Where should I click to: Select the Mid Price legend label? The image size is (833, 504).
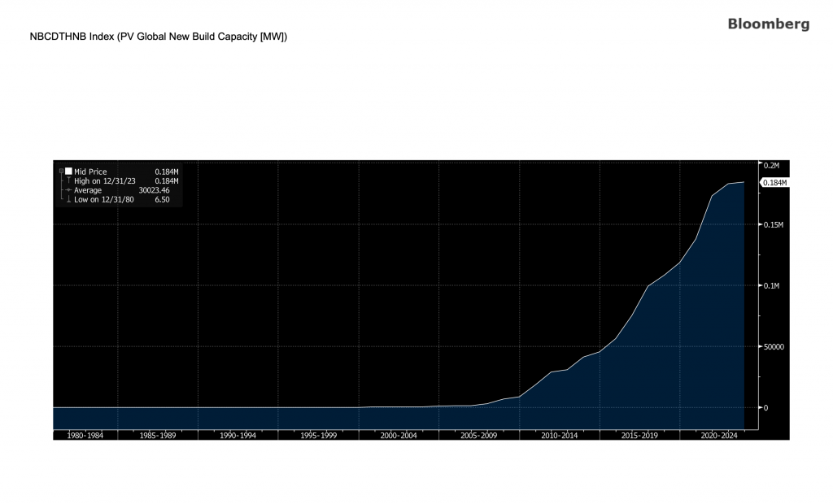click(90, 172)
